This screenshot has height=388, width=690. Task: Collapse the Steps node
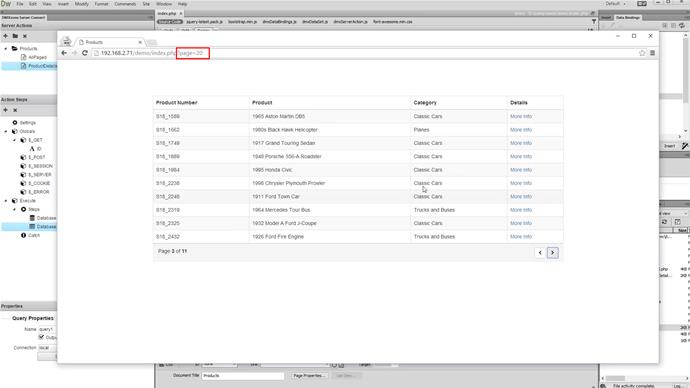click(15, 209)
